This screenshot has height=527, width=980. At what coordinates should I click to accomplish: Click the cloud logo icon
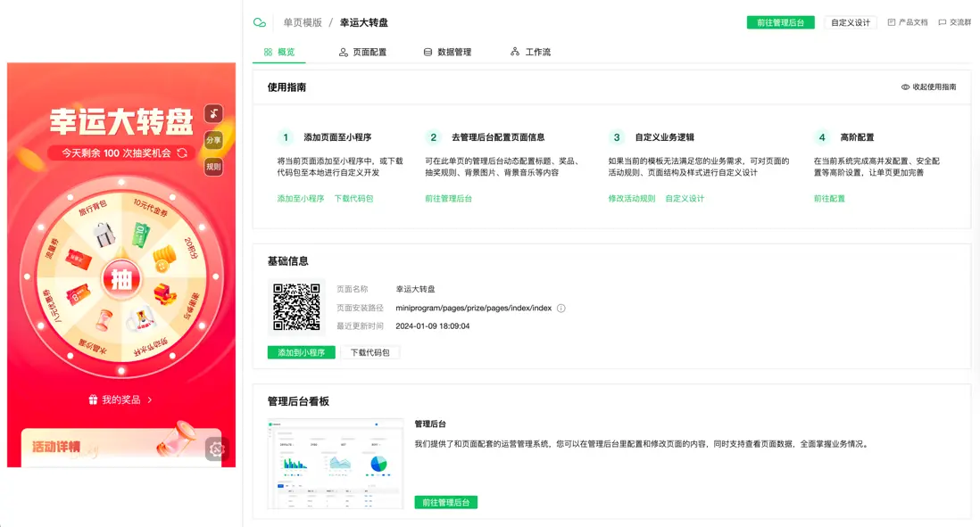260,22
